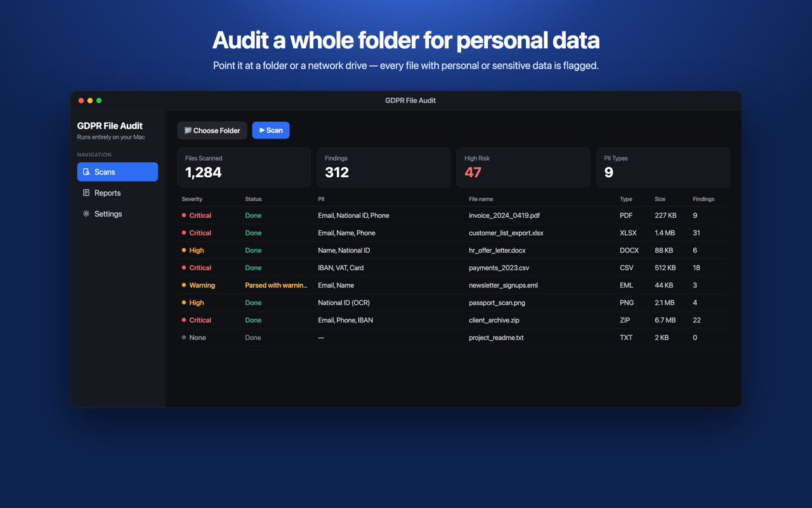Click 'Email, National ID, Phone' PII cell

[x=353, y=215]
